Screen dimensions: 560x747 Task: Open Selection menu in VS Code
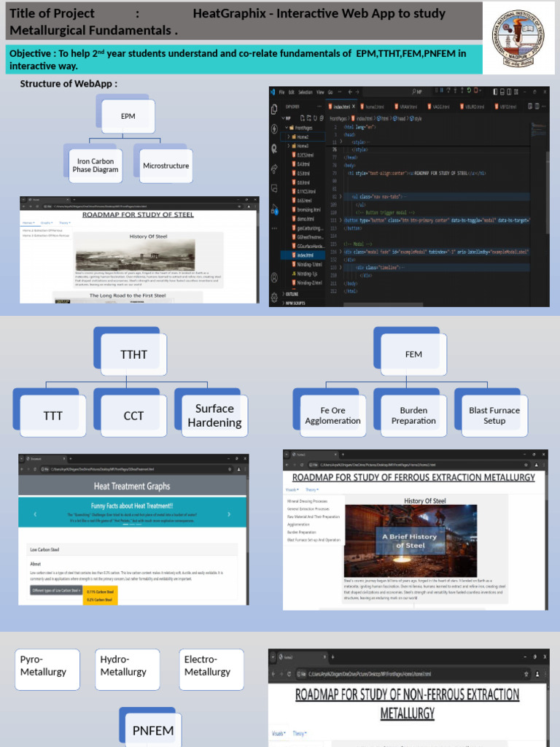pos(306,92)
